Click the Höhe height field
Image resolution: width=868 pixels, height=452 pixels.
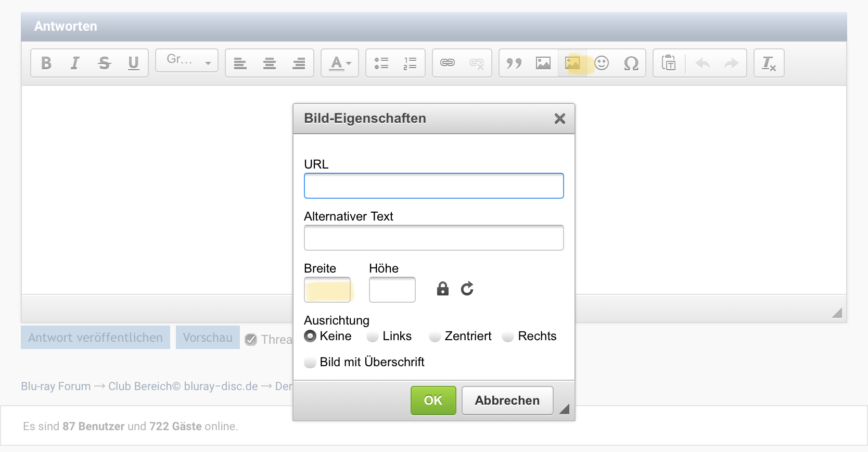point(392,290)
